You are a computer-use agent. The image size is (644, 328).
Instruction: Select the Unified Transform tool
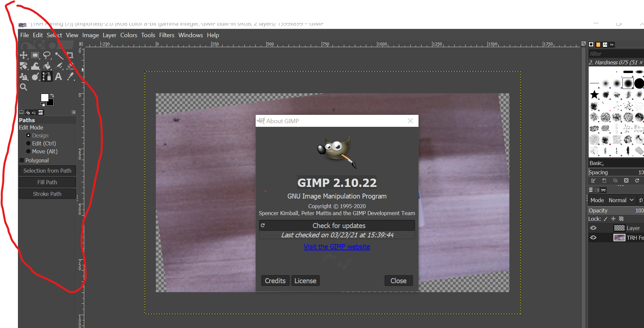pos(24,66)
